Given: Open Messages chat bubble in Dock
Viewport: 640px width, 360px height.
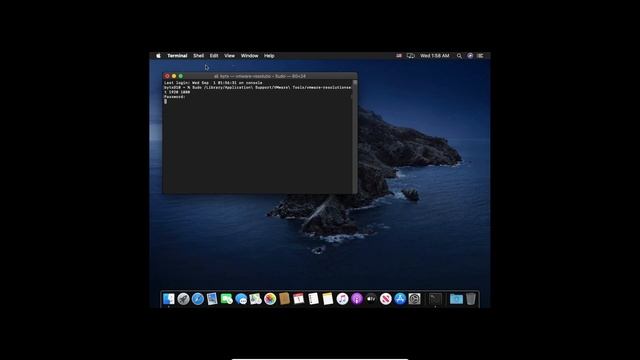Looking at the screenshot, I should [241, 299].
